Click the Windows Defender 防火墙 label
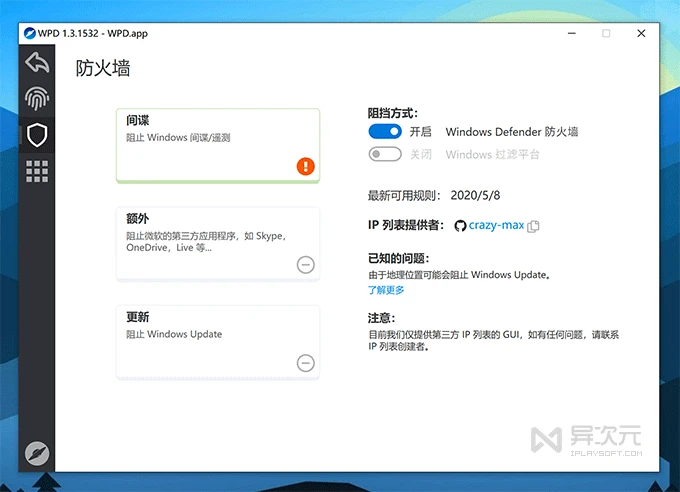This screenshot has height=492, width=680. pos(512,132)
